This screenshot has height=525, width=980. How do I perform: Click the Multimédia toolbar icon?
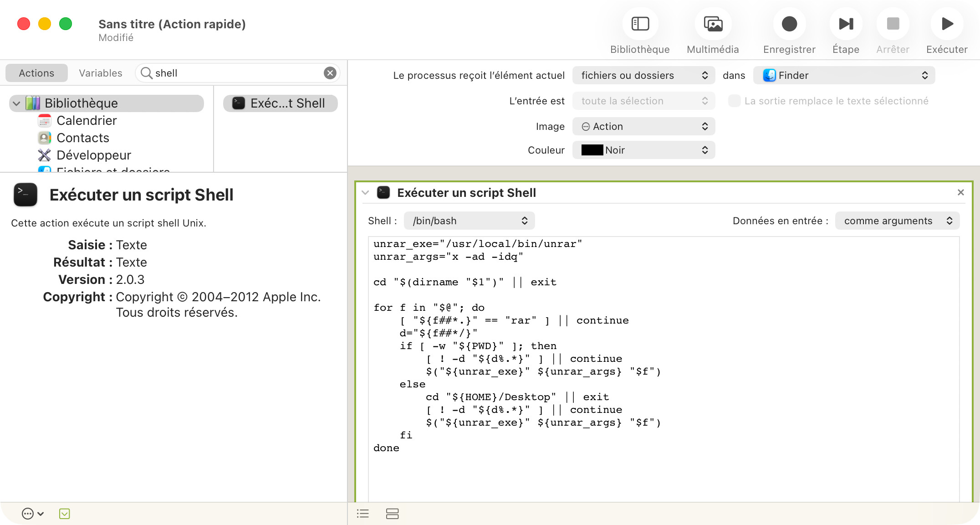713,24
